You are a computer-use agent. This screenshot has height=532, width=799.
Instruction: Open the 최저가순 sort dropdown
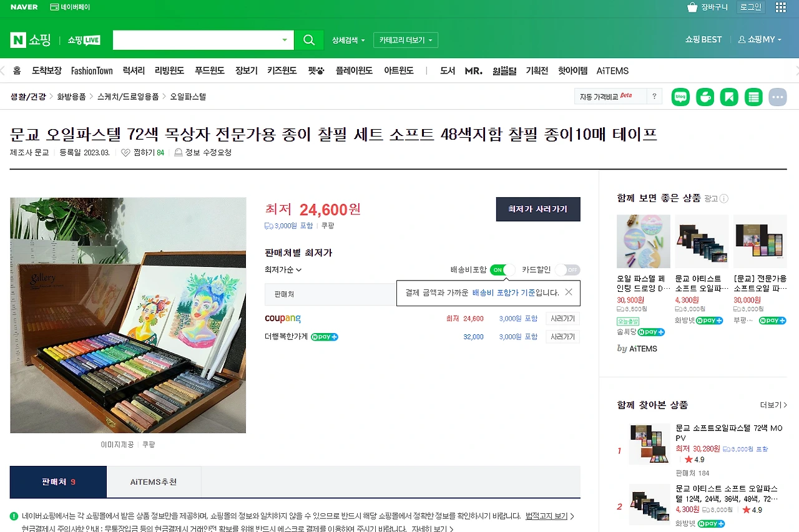coord(283,270)
